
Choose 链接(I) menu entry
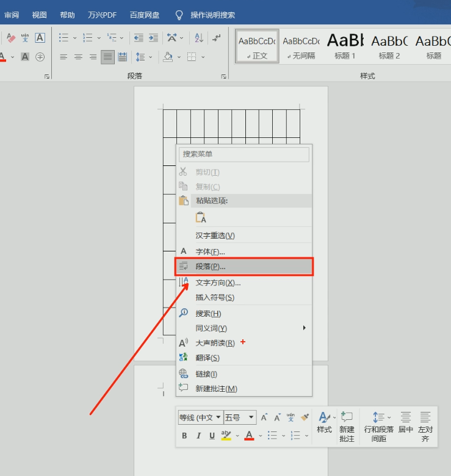(244, 374)
